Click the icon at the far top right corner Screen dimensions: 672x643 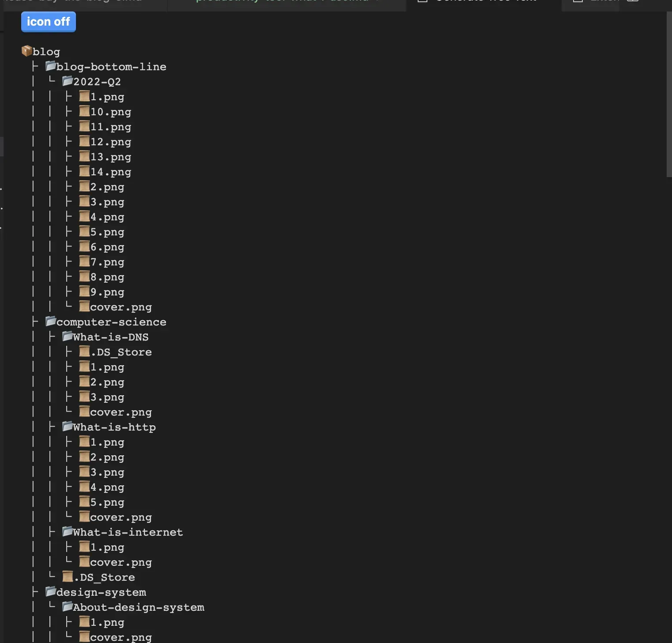[x=632, y=1]
